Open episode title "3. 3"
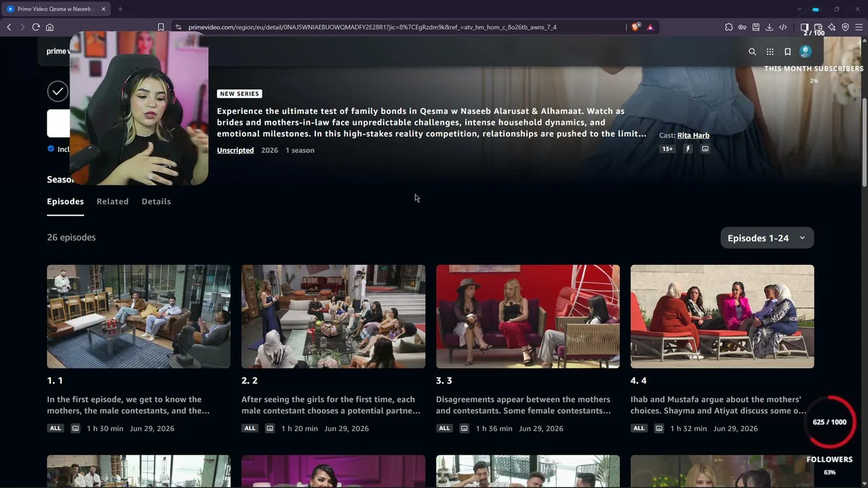 tap(444, 381)
